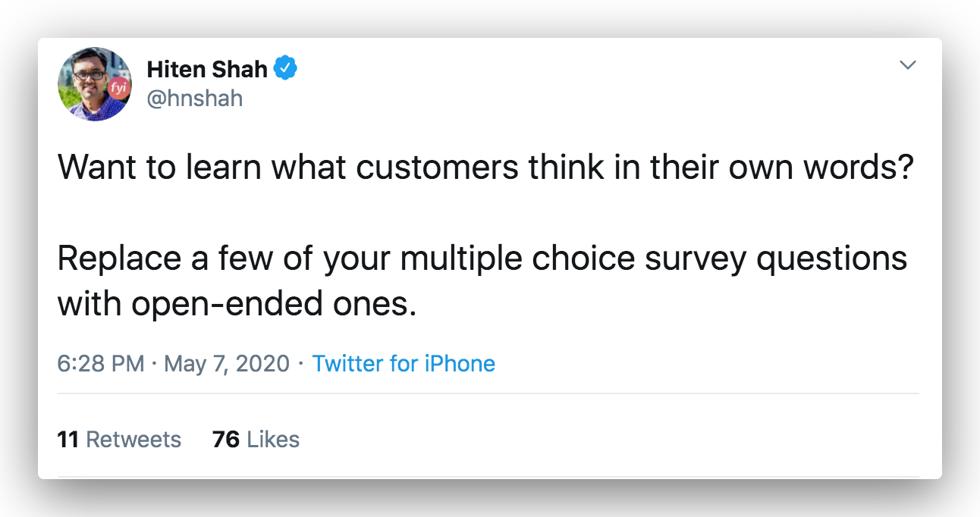The image size is (980, 517).
Task: View the 76 Likes list
Action: [256, 440]
